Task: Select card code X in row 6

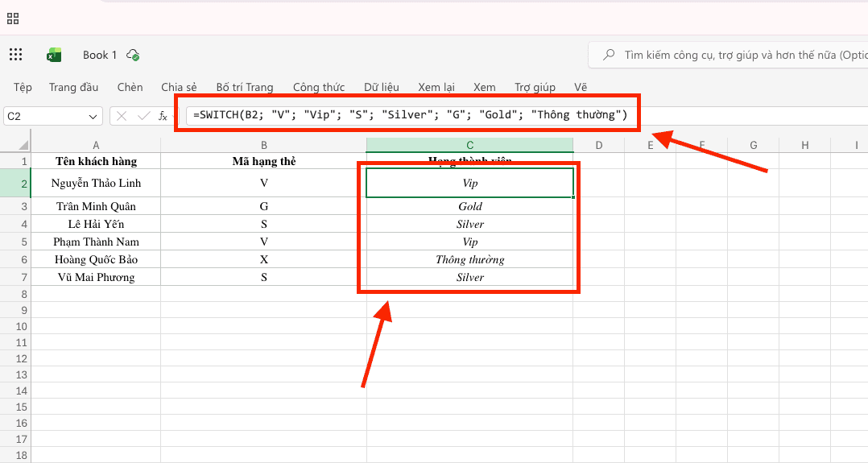Action: (263, 259)
